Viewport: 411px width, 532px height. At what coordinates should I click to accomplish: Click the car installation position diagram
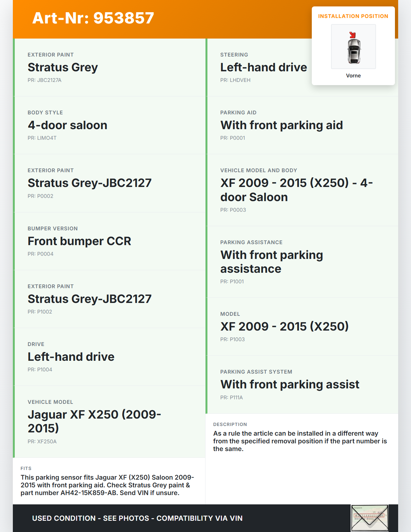click(x=354, y=47)
